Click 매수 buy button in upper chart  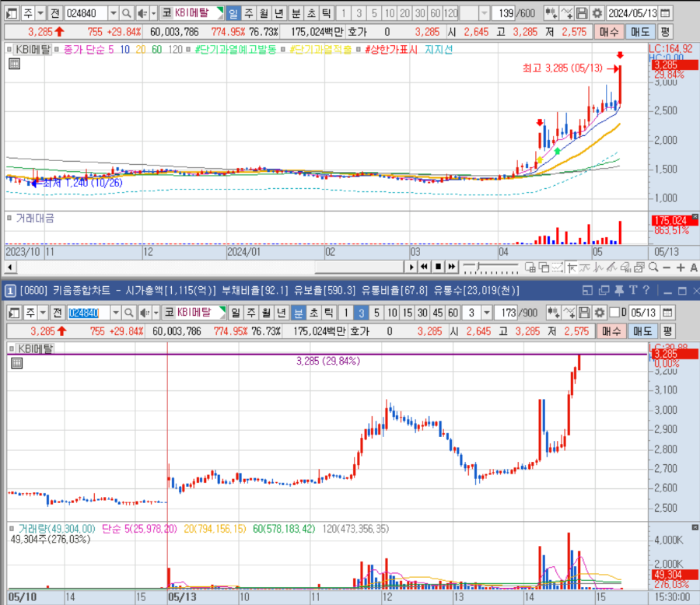click(x=609, y=32)
